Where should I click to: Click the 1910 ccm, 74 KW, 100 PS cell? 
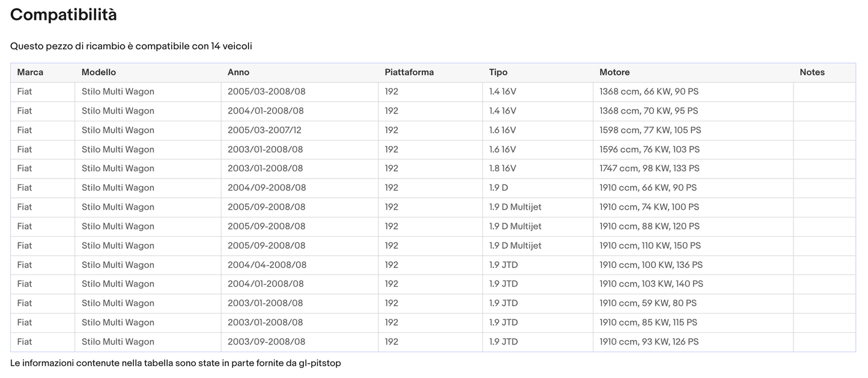point(649,207)
